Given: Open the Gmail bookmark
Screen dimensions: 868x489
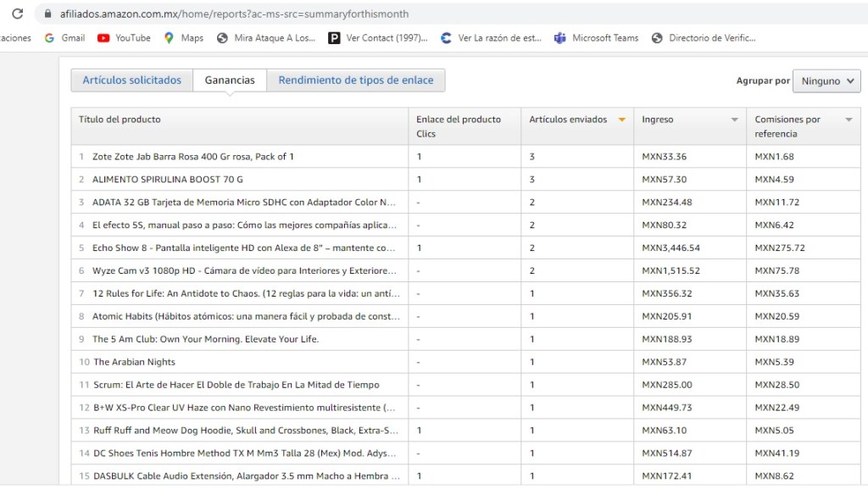Looking at the screenshot, I should [64, 38].
